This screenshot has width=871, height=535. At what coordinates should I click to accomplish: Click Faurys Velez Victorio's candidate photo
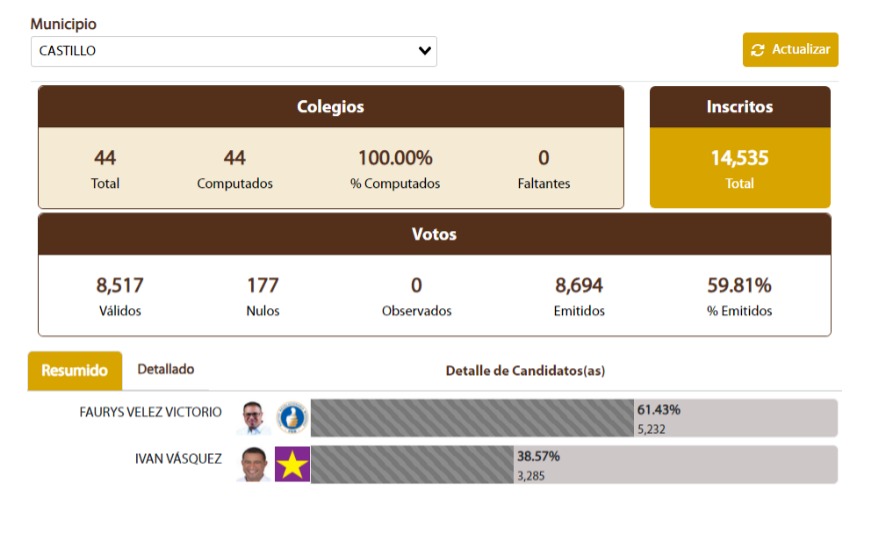[x=254, y=417]
